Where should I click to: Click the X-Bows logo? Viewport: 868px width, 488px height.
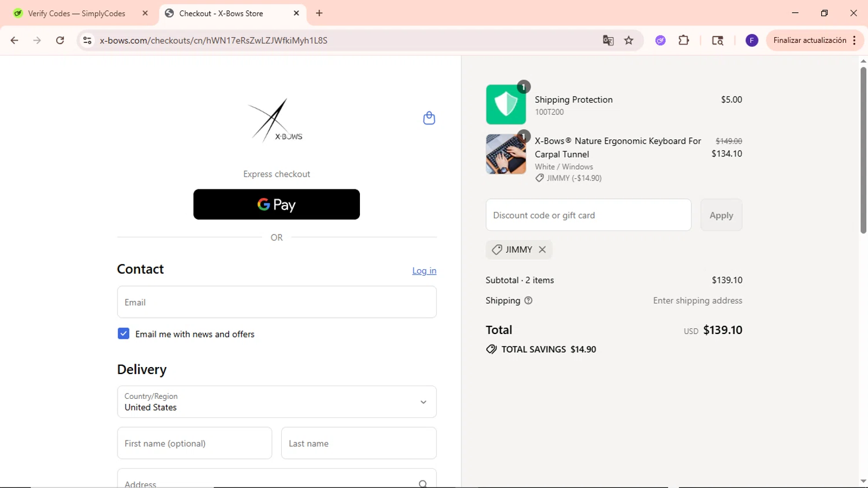pos(275,120)
